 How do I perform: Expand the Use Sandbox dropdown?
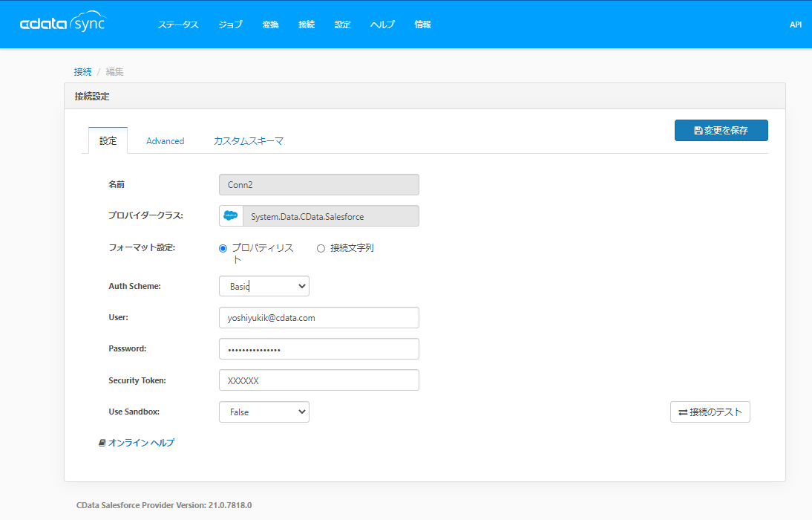(264, 412)
